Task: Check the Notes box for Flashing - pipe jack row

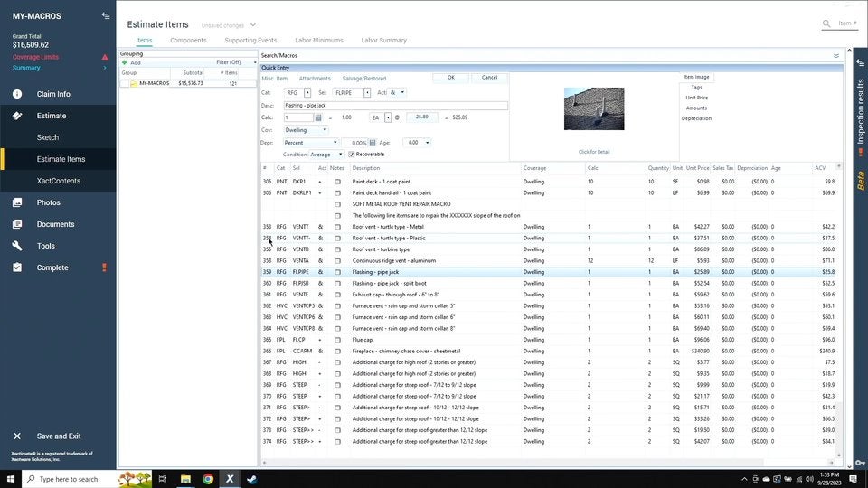Action: tap(338, 272)
